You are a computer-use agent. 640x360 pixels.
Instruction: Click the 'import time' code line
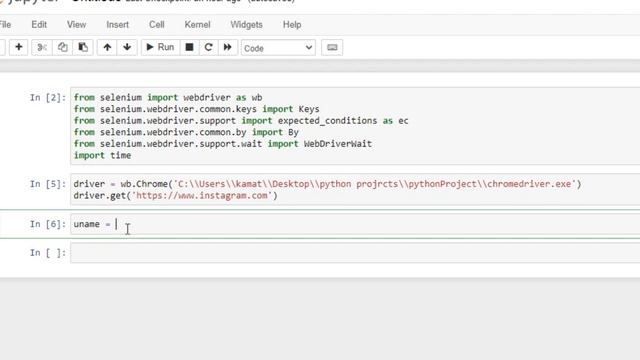point(102,155)
